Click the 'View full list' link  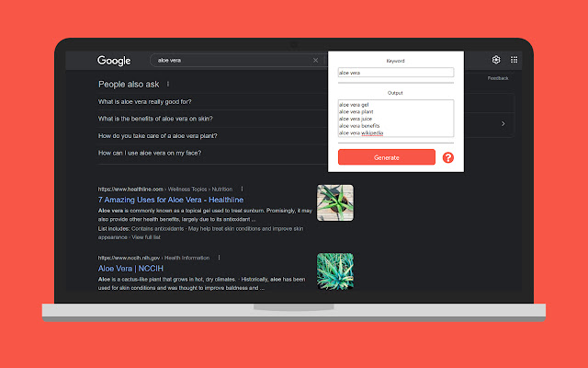(x=146, y=237)
